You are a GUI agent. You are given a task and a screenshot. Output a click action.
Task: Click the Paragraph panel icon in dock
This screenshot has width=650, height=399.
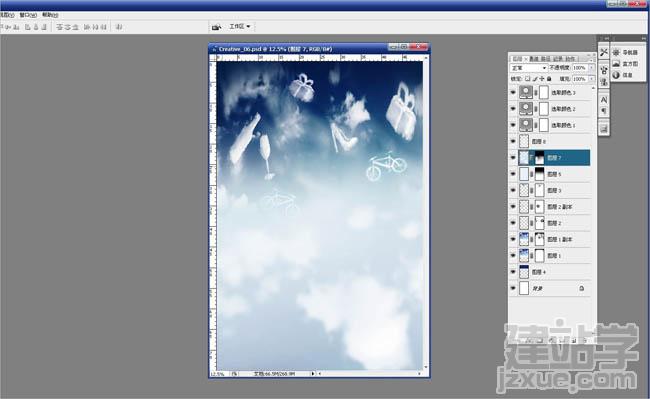[604, 111]
